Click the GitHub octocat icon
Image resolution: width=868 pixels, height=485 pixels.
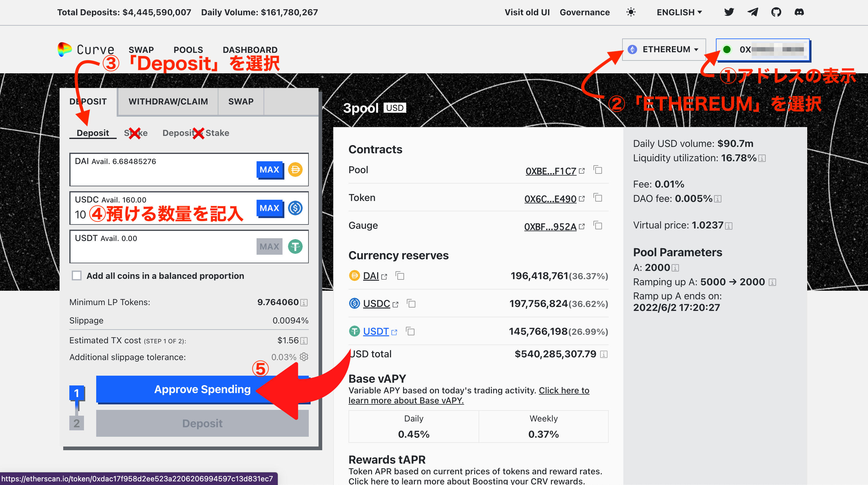pos(776,12)
